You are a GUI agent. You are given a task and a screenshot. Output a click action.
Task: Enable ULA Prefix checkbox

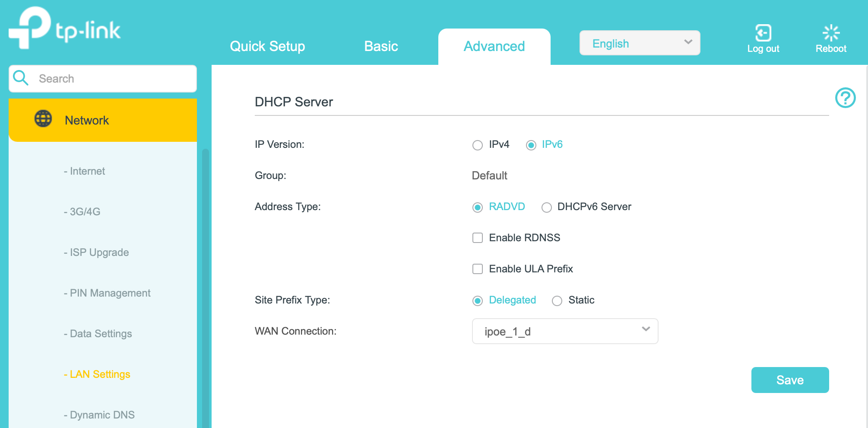click(477, 268)
